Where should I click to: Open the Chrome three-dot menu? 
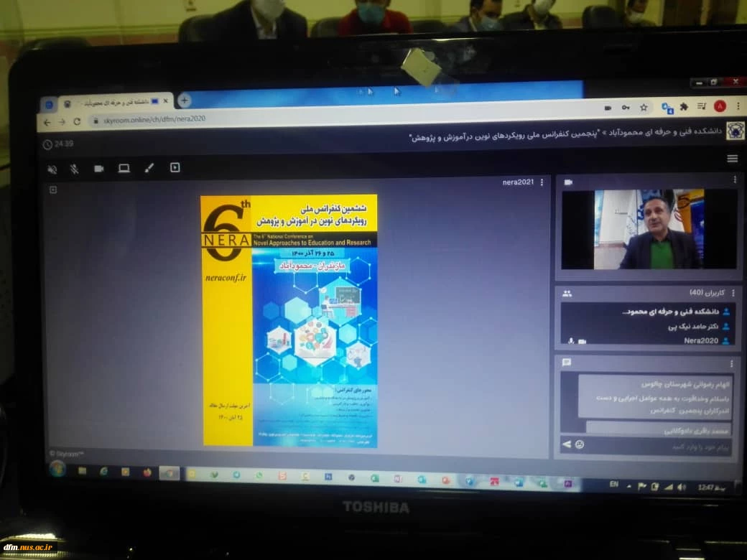738,106
